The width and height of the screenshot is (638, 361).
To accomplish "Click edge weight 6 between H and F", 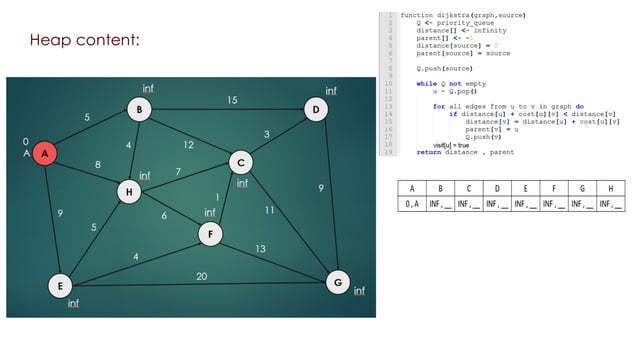I will point(164,216).
